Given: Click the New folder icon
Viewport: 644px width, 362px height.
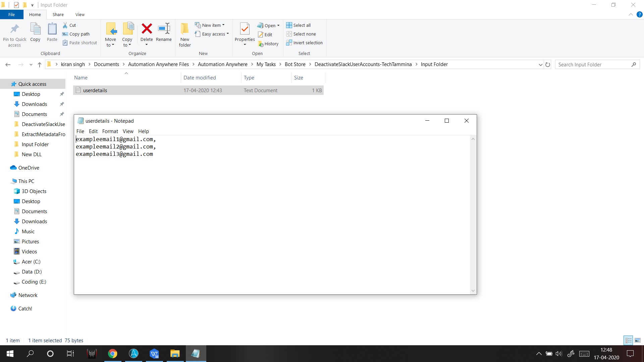Looking at the screenshot, I should pos(184,29).
